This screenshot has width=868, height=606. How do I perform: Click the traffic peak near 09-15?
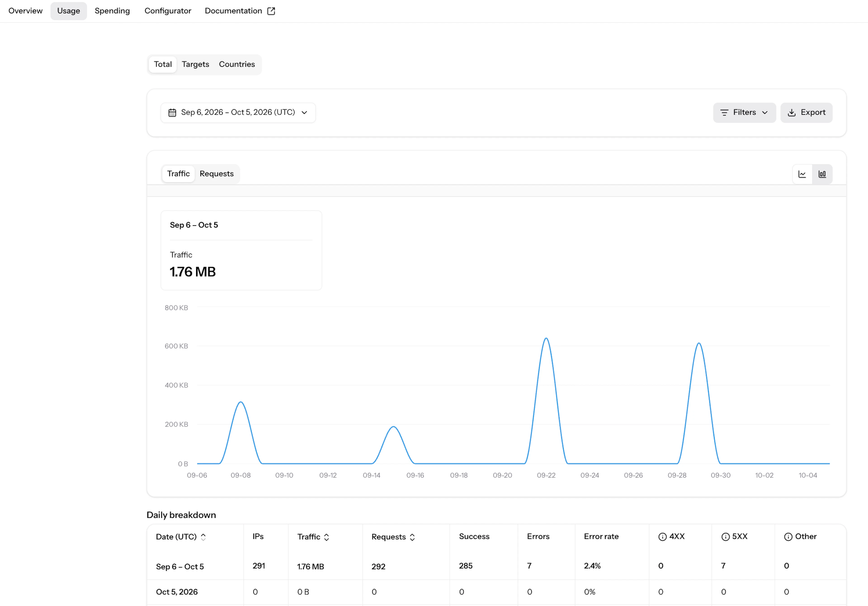point(394,427)
